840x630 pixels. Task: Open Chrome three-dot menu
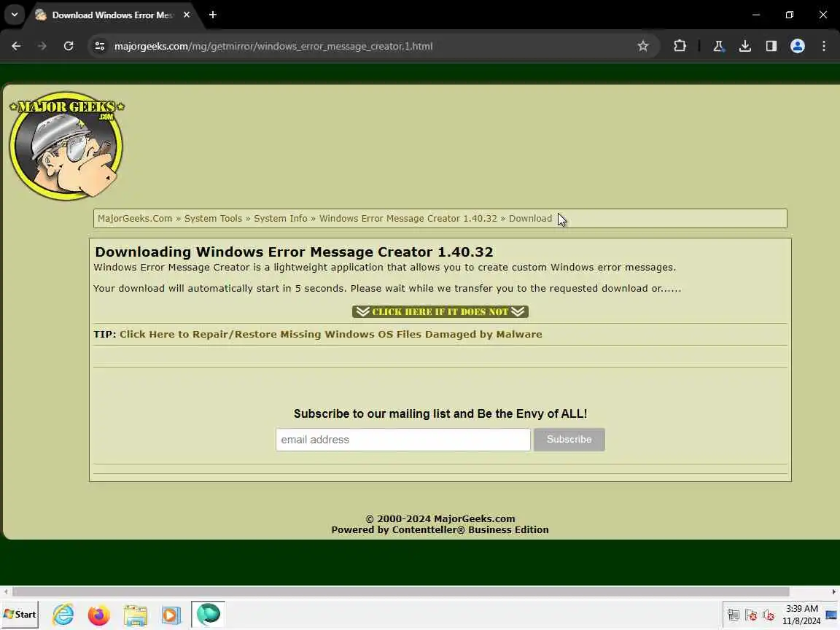[x=824, y=46]
